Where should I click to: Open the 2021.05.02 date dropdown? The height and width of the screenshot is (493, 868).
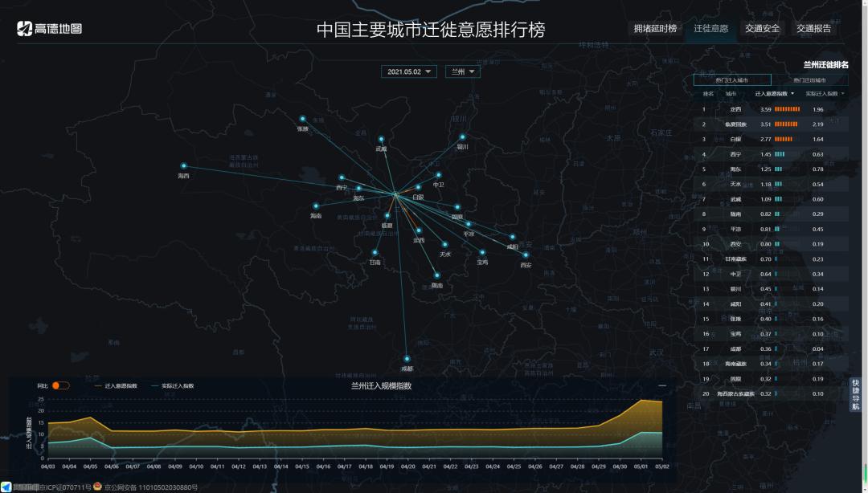pos(407,71)
